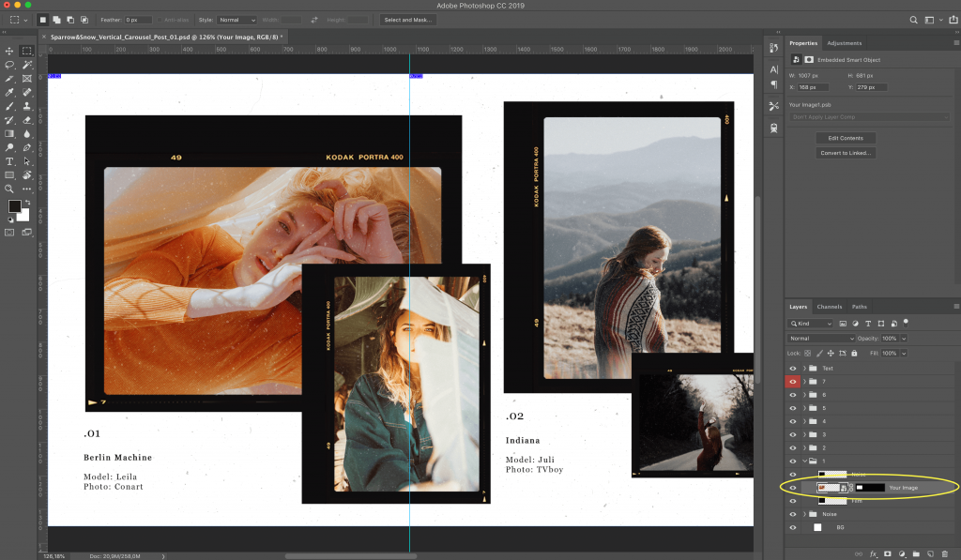Open the Style Normal dropdown
This screenshot has height=560, width=961.
(236, 21)
